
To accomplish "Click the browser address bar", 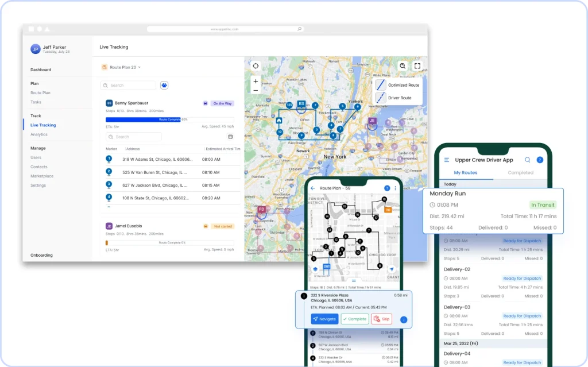I will [225, 29].
